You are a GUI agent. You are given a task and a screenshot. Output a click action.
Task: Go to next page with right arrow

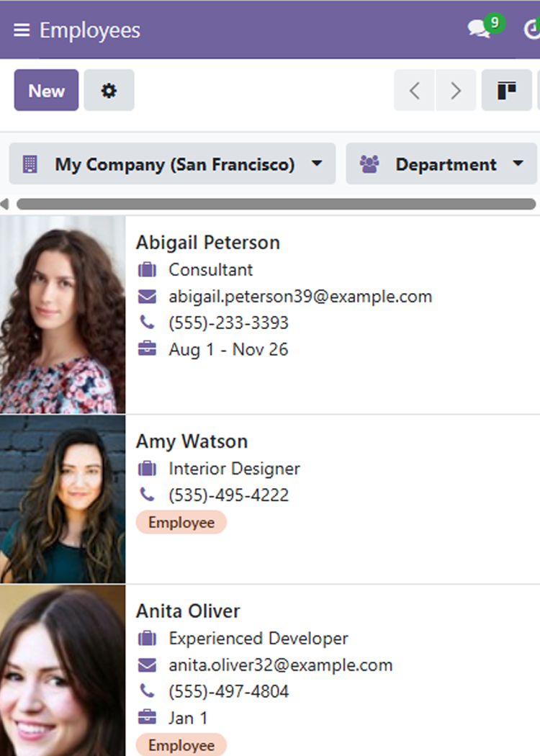tap(456, 90)
